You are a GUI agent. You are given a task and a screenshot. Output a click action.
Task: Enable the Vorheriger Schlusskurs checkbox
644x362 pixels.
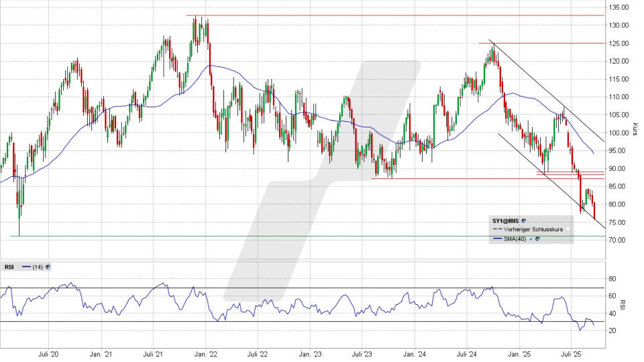click(x=567, y=229)
